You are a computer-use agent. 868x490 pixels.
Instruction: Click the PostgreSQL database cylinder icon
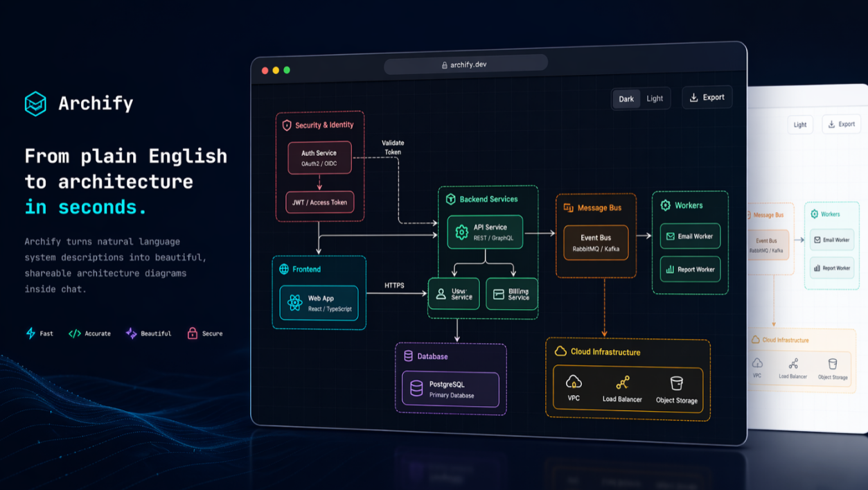tap(416, 389)
